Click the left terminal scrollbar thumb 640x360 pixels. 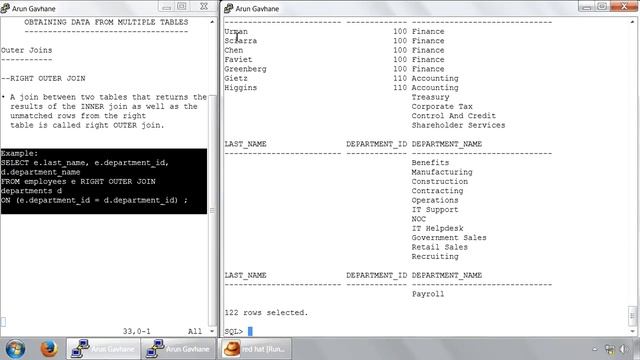[x=212, y=210]
